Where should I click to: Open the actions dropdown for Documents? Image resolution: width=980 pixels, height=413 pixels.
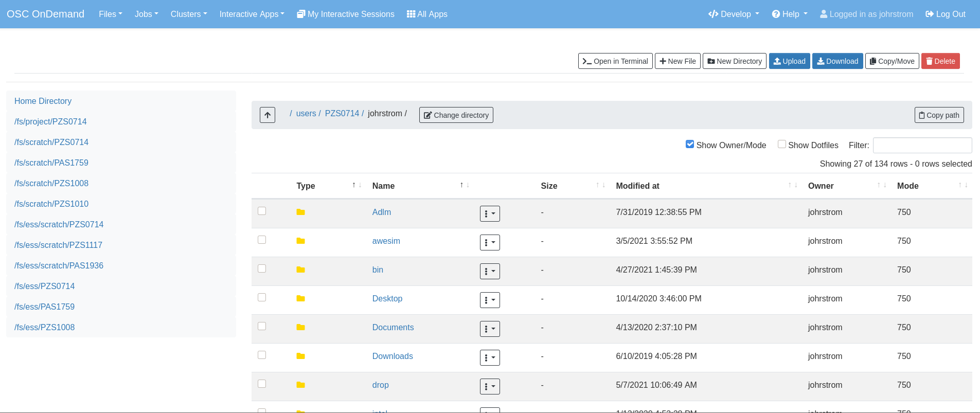click(x=489, y=329)
